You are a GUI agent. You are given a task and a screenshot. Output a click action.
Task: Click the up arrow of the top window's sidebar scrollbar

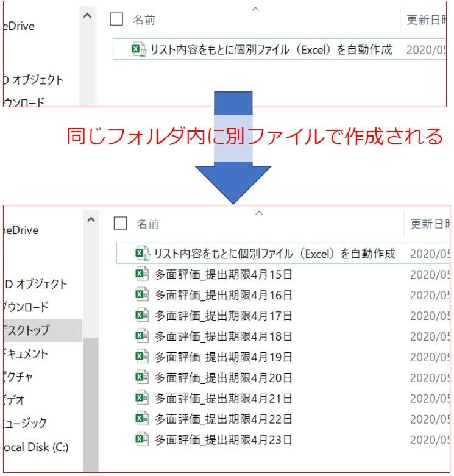pos(87,15)
